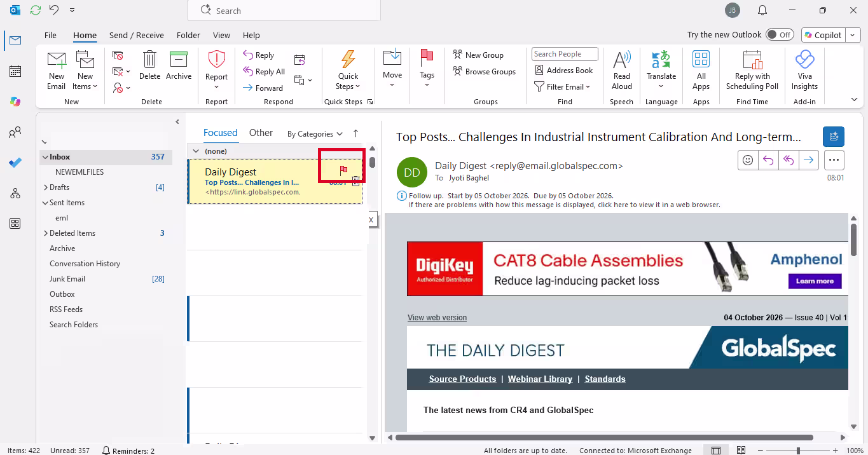Click the View web version link
The image size is (868, 455).
[437, 318]
